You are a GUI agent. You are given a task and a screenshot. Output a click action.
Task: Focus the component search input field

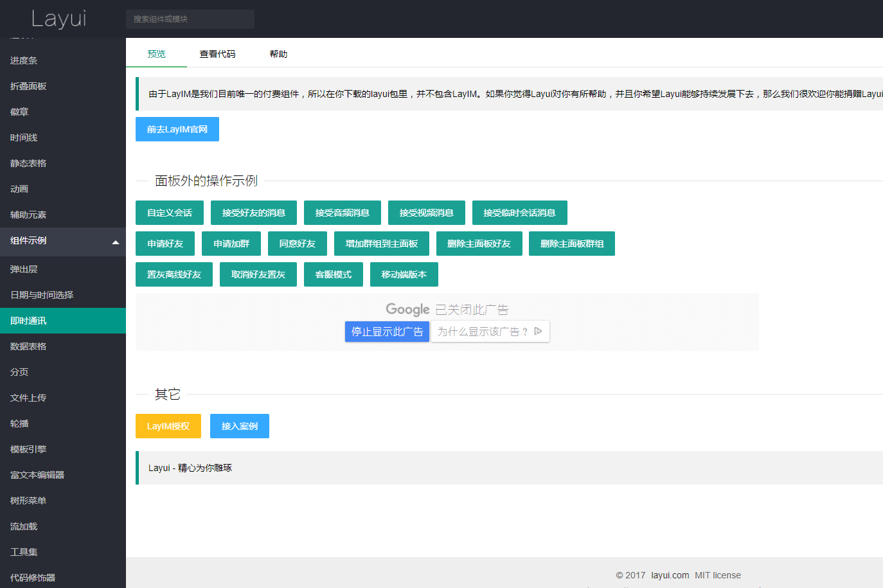190,19
